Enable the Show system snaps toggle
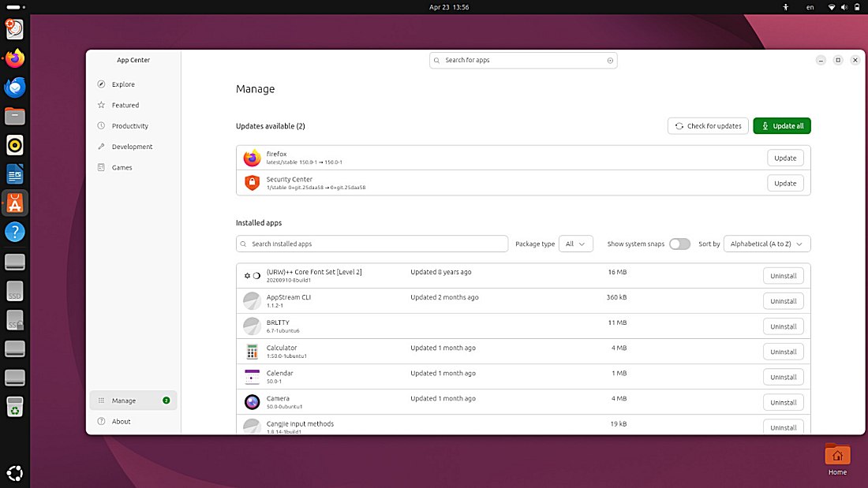 pos(679,244)
